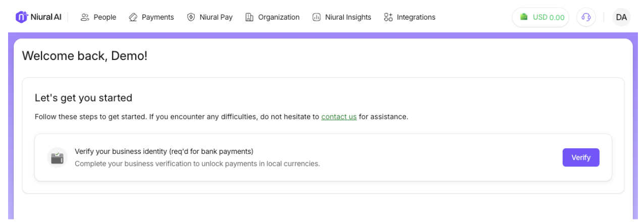Open the Niural Insights menu label
Image resolution: width=644 pixels, height=223 pixels.
[x=348, y=17]
